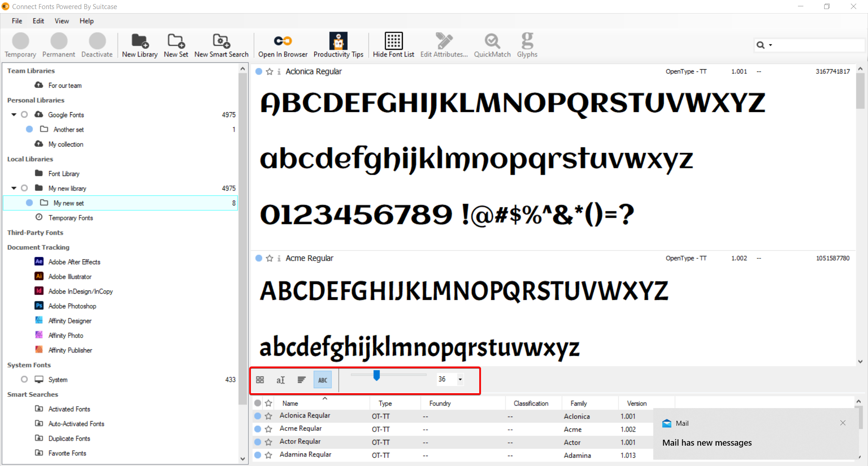Sort font list by Type column
Viewport: 868px width, 466px height.
click(395, 403)
